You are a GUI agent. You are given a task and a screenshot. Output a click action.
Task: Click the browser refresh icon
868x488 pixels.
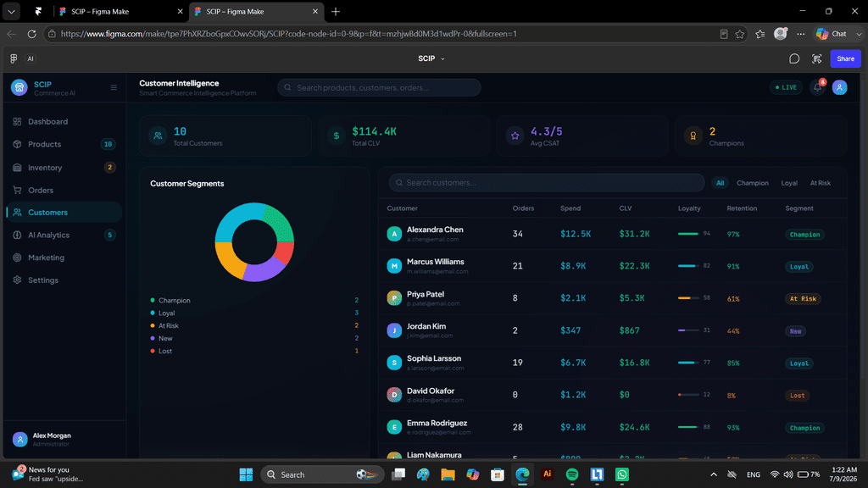point(31,34)
